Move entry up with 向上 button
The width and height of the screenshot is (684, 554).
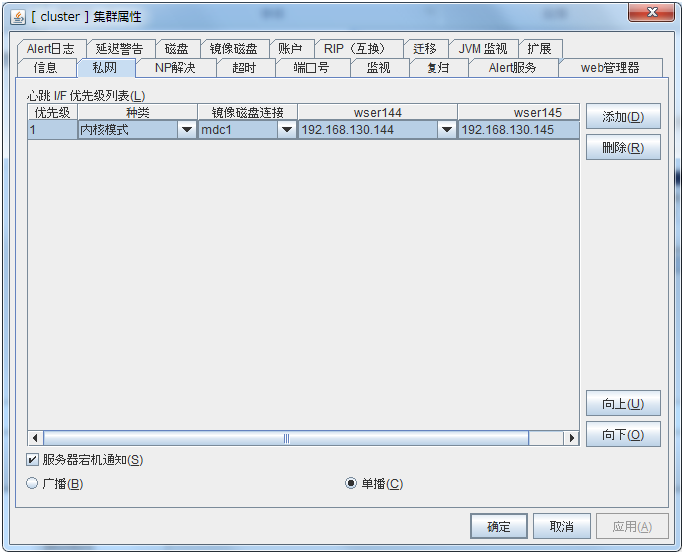622,404
